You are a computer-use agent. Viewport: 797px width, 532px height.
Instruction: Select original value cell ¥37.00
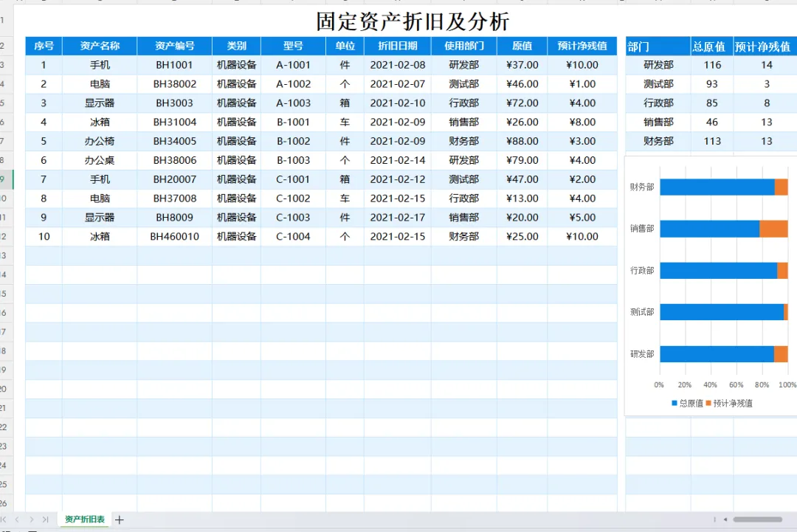point(522,65)
